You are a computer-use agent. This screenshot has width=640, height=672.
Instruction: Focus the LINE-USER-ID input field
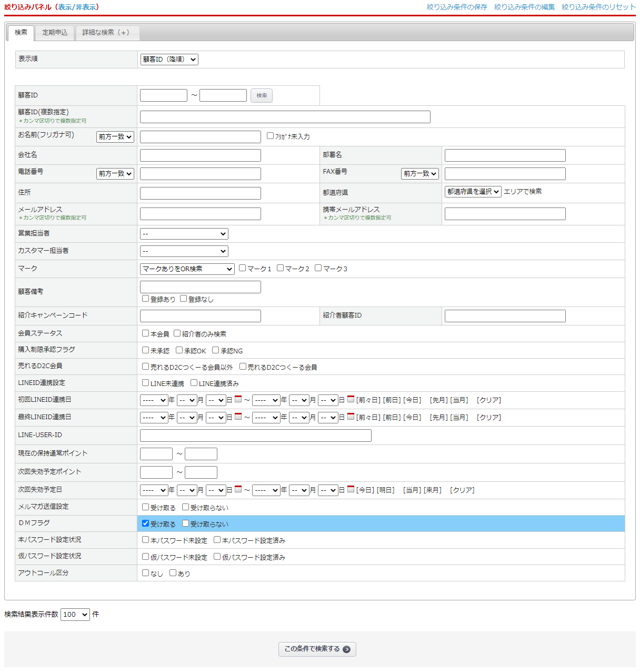tap(255, 436)
